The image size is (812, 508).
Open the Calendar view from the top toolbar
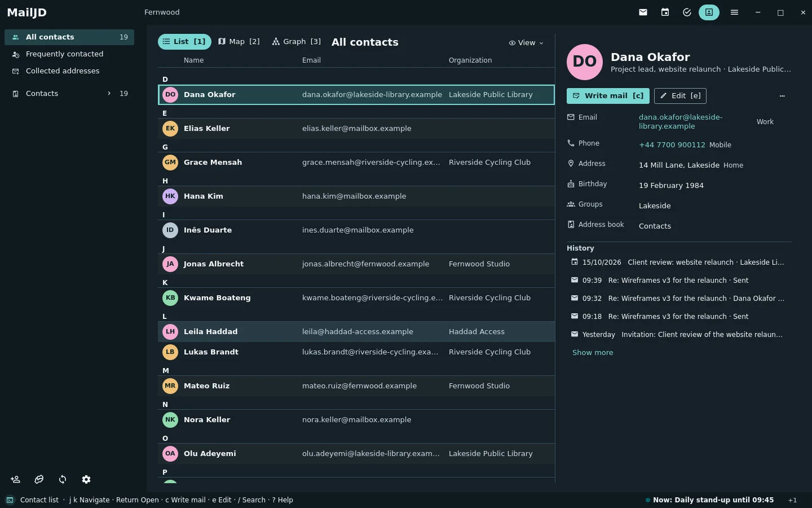click(665, 12)
